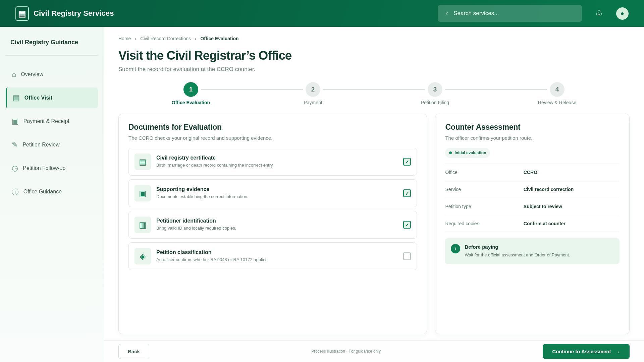644x362 pixels.
Task: Select step 4 Review & Release circle
Action: [557, 89]
